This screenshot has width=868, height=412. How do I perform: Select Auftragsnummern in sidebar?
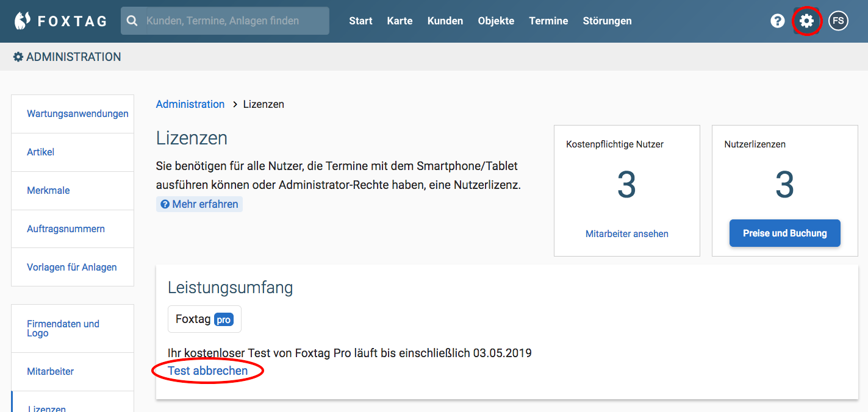73,229
